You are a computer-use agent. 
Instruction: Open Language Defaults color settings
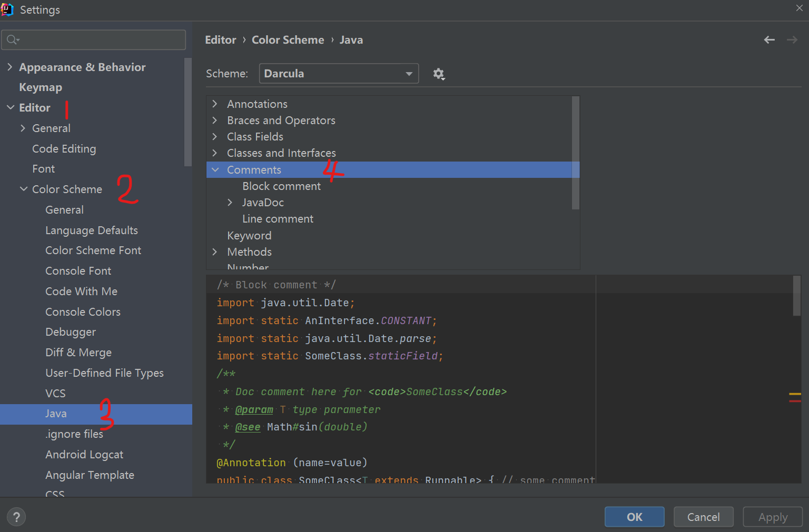(92, 230)
